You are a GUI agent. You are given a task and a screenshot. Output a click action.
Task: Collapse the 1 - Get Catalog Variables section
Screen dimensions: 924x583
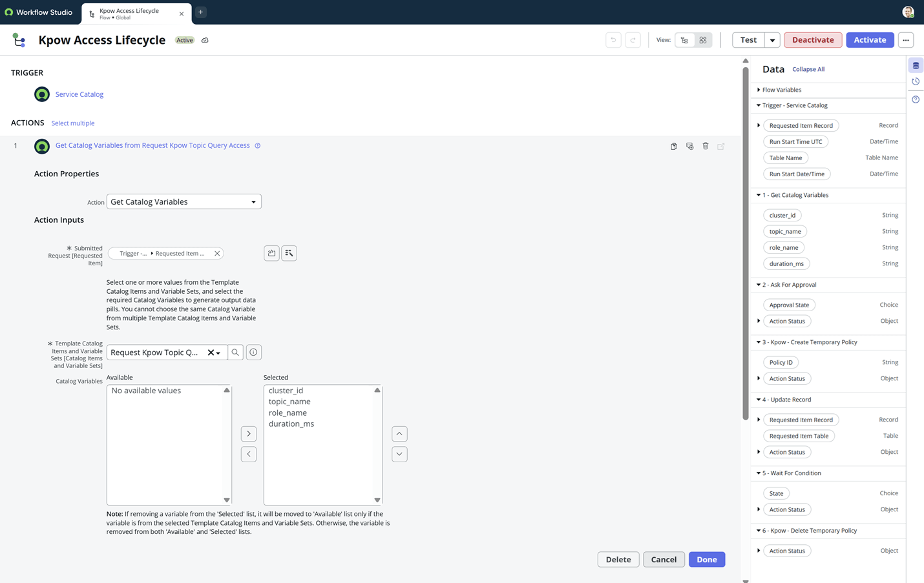pyautogui.click(x=759, y=195)
